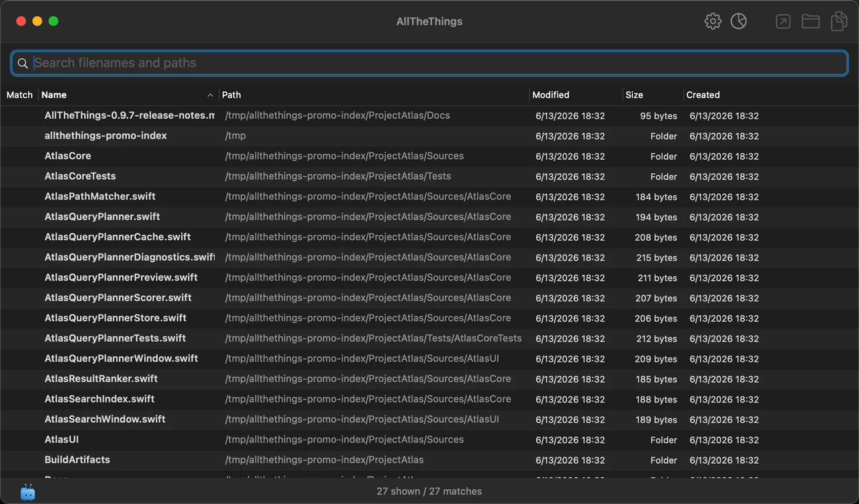Click the 189 bytes size cell

point(656,419)
